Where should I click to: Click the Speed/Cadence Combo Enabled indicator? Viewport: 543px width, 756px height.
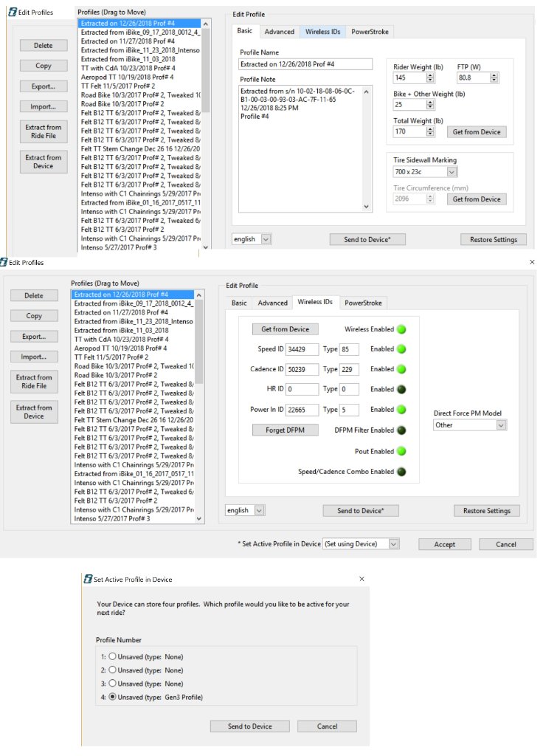pos(402,472)
